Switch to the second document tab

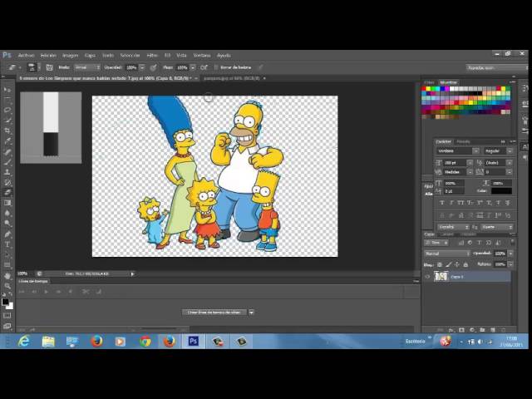coord(232,78)
